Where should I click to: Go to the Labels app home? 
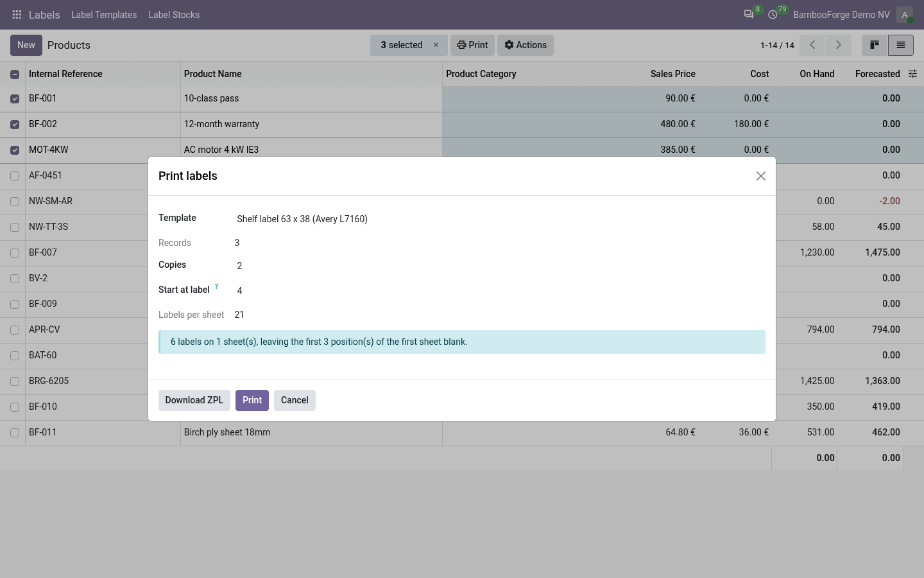click(44, 15)
